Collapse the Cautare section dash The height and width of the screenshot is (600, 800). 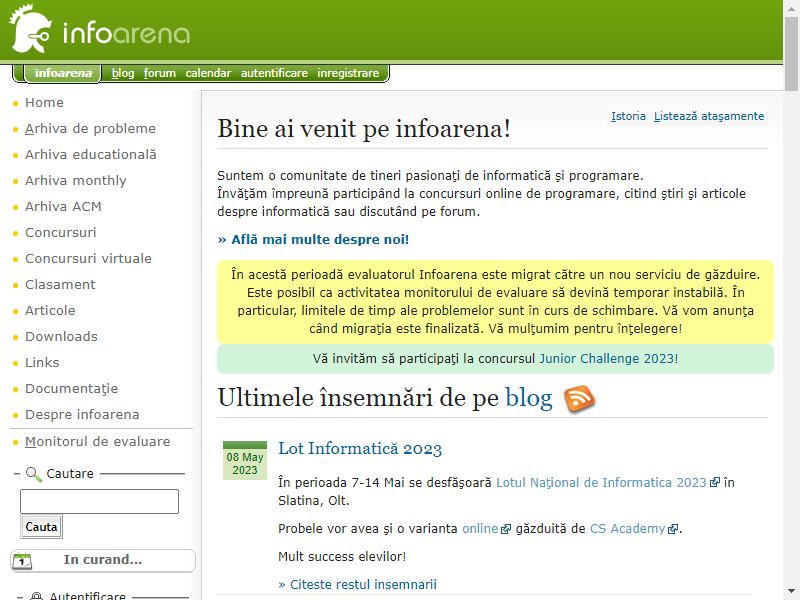click(17, 473)
